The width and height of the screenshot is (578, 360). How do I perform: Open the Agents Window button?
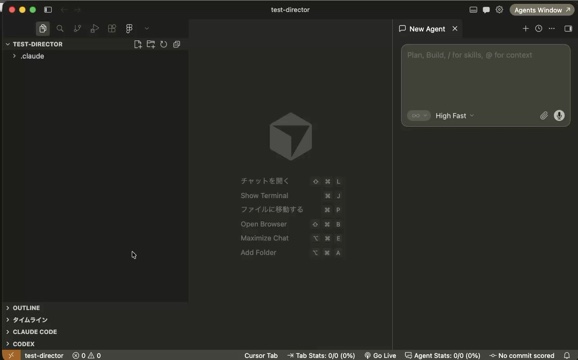pyautogui.click(x=542, y=10)
